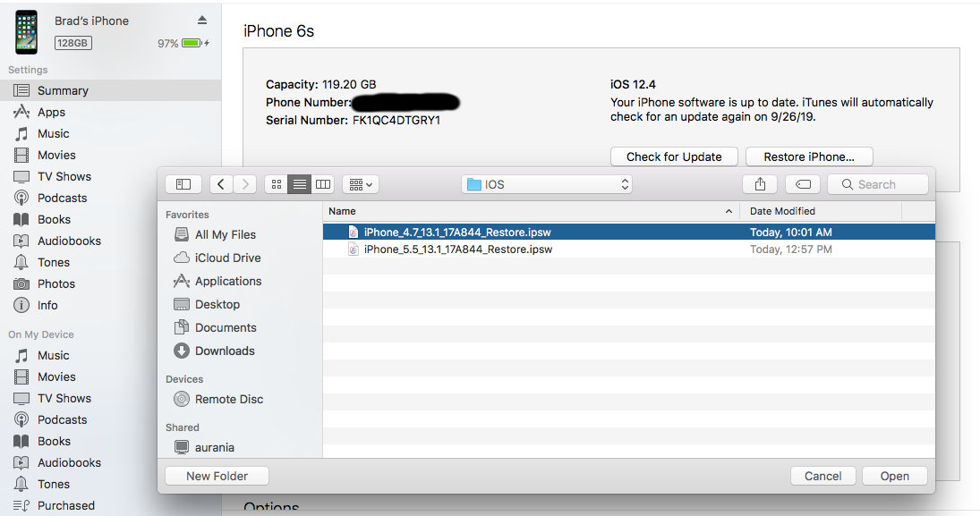The width and height of the screenshot is (980, 516).
Task: Click the Search field in dialog
Action: (x=877, y=184)
